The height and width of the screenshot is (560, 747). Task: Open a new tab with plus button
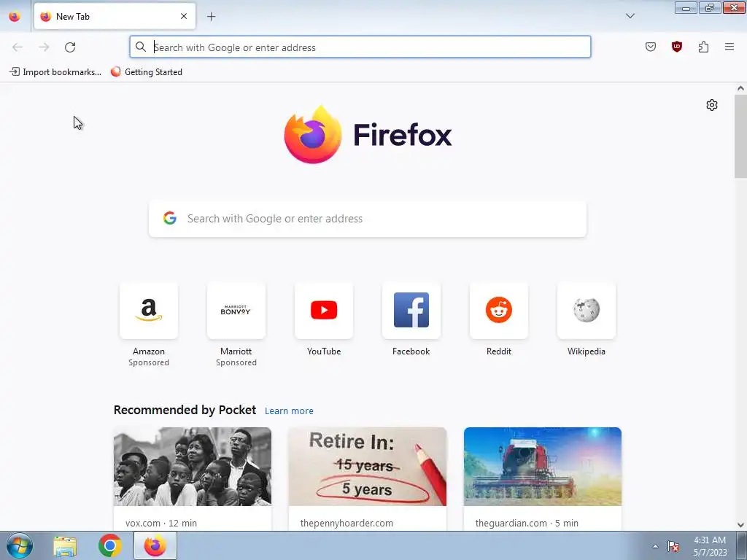211,17
